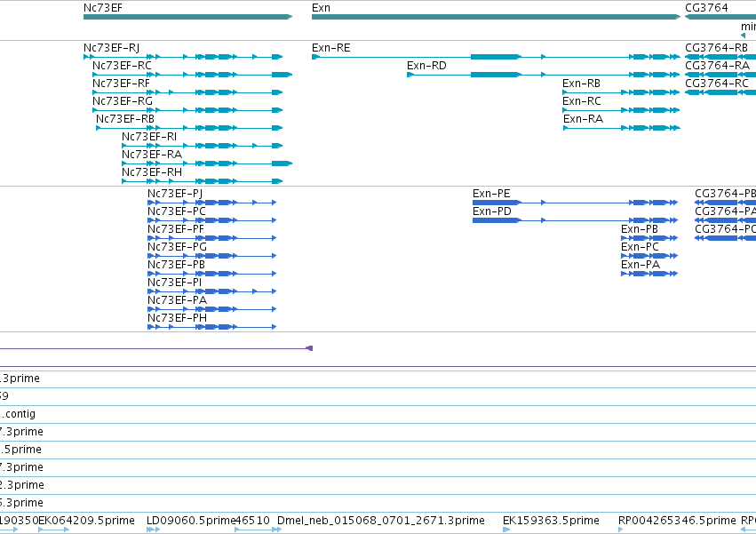756x534 pixels.
Task: Open the CG3764-PC protein label
Action: tap(725, 229)
